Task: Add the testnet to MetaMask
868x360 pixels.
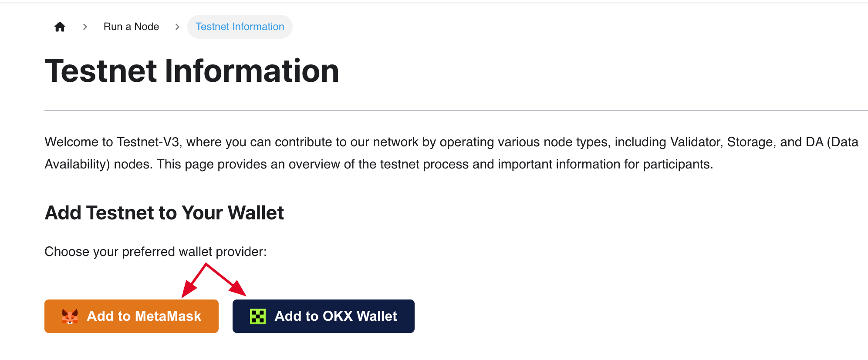Action: click(x=132, y=316)
